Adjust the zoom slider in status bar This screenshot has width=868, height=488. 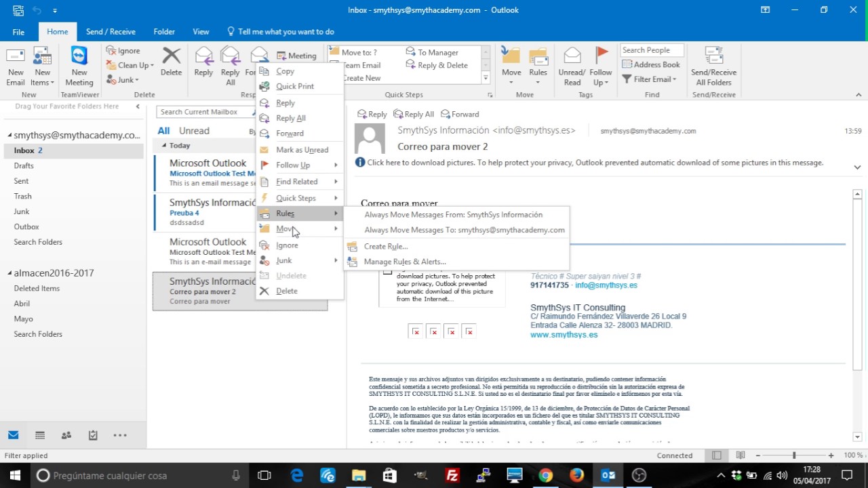pos(793,455)
